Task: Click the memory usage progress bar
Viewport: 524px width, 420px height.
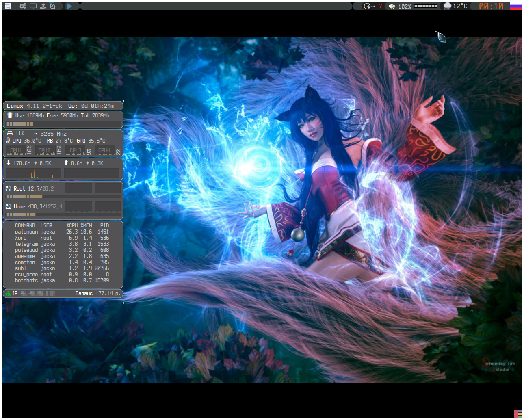Action: [x=63, y=124]
